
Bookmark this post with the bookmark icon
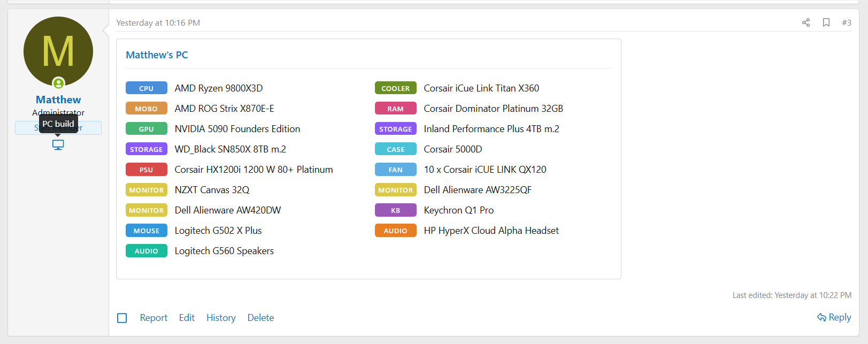point(826,22)
